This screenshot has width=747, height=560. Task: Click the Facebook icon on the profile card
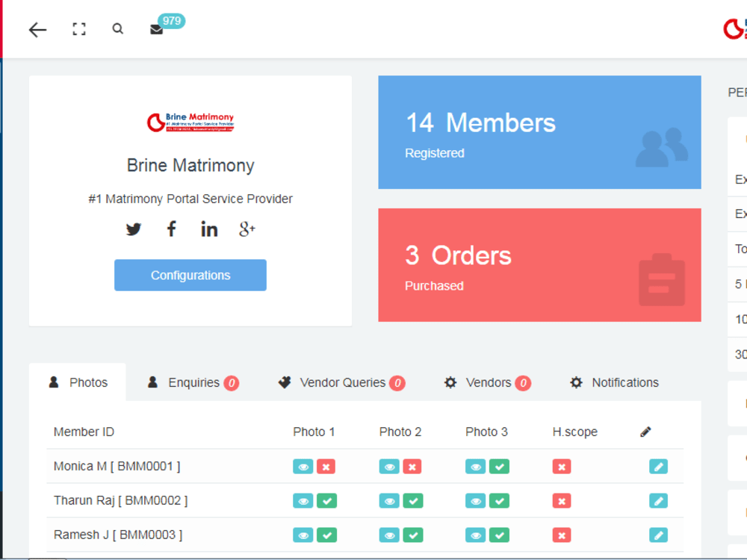click(x=171, y=229)
